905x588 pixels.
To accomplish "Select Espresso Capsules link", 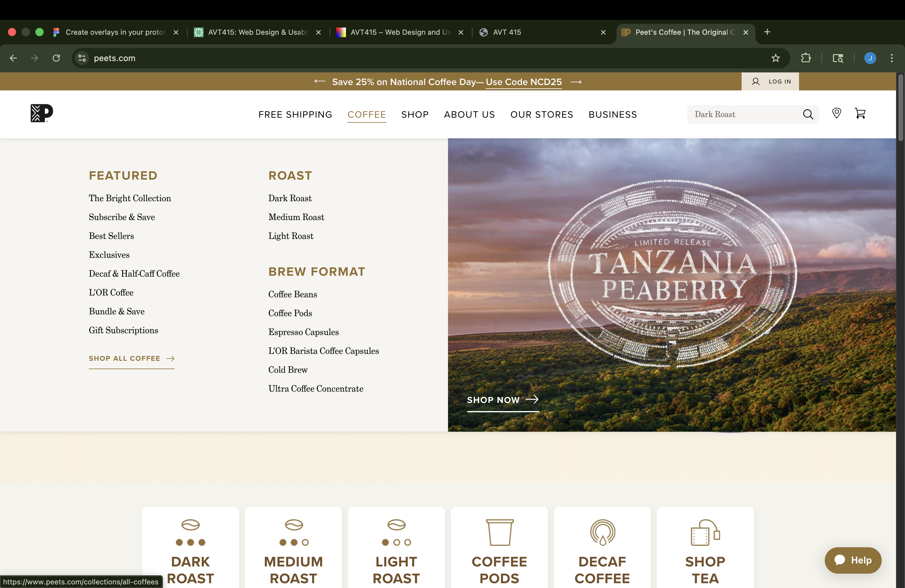I will tap(303, 332).
